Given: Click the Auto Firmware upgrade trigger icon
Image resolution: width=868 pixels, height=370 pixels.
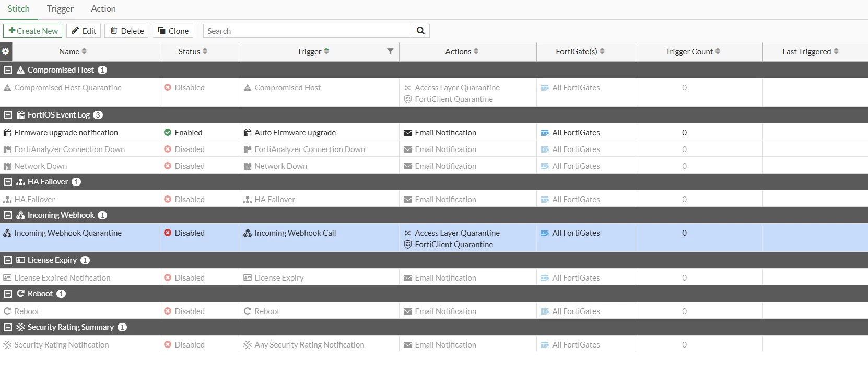Looking at the screenshot, I should click(x=248, y=133).
